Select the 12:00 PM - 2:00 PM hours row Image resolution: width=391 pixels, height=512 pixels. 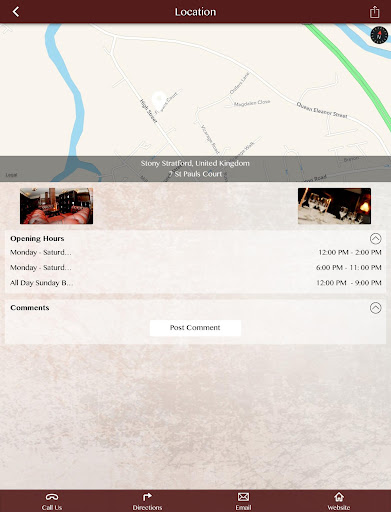(x=195, y=252)
